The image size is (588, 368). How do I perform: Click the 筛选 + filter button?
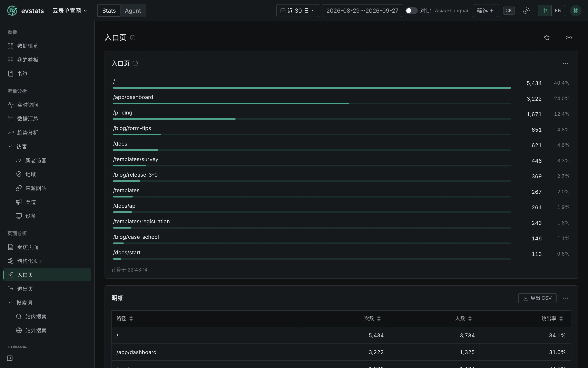[485, 11]
